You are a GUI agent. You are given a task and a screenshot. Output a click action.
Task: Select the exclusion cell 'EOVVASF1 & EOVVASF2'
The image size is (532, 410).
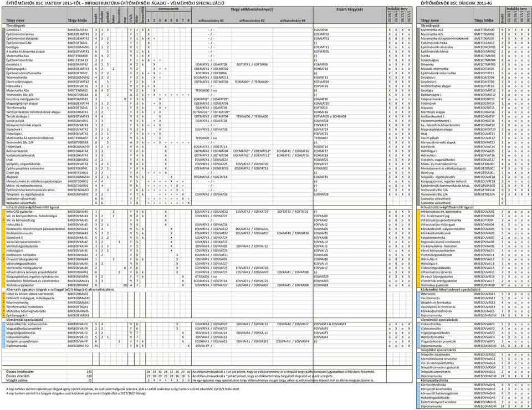[x=330, y=324]
